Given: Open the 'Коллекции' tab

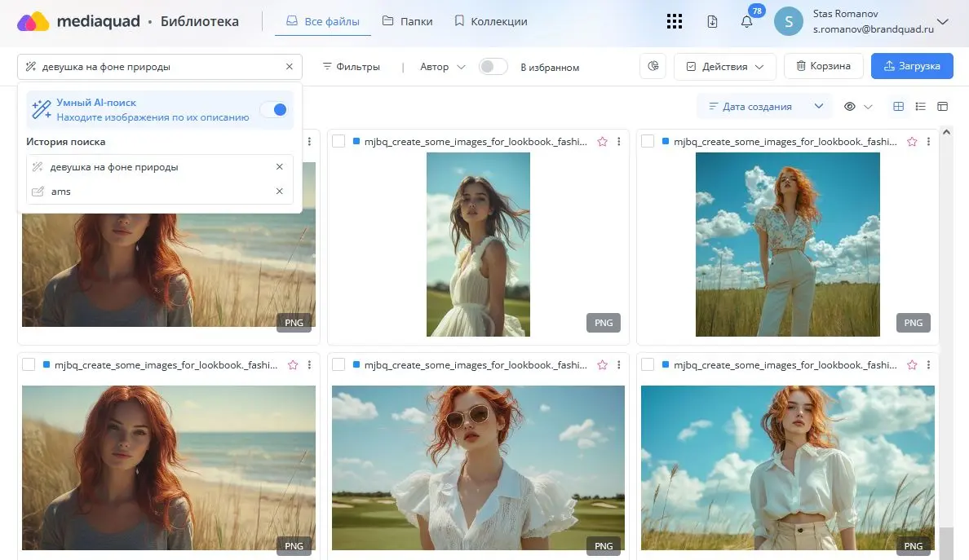Looking at the screenshot, I should point(490,22).
